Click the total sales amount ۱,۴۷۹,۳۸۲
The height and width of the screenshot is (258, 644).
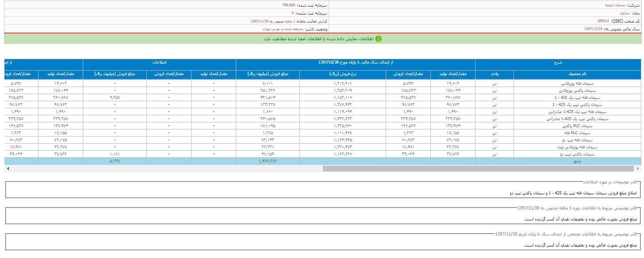pos(268,161)
